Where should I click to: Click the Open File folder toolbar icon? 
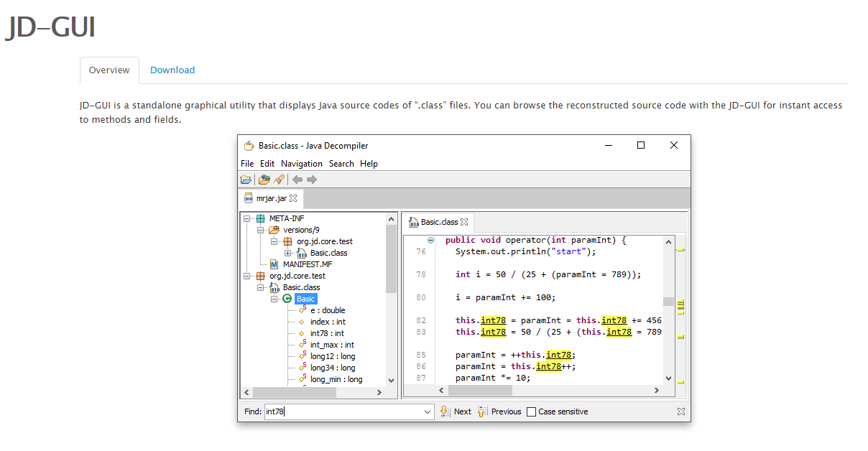tap(246, 180)
